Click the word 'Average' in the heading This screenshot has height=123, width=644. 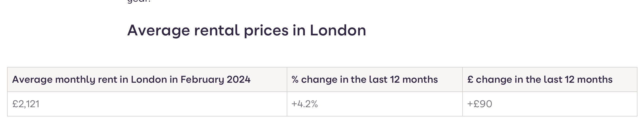click(158, 30)
